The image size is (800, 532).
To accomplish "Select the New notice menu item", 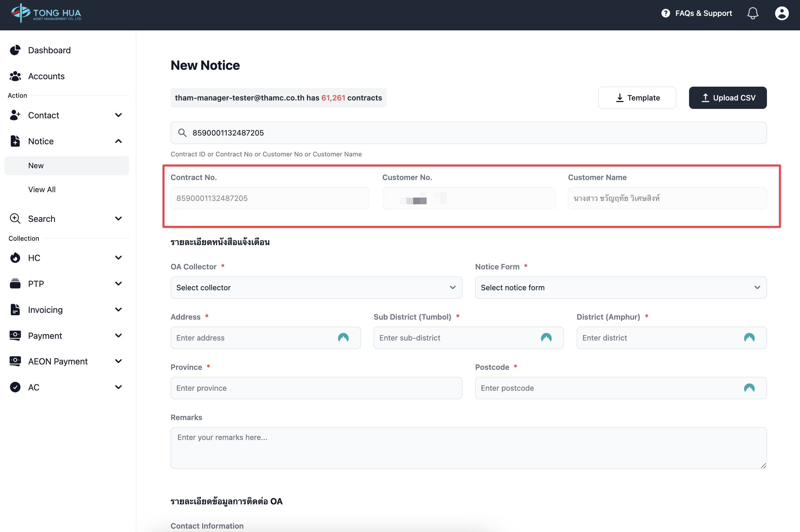I will pos(36,166).
